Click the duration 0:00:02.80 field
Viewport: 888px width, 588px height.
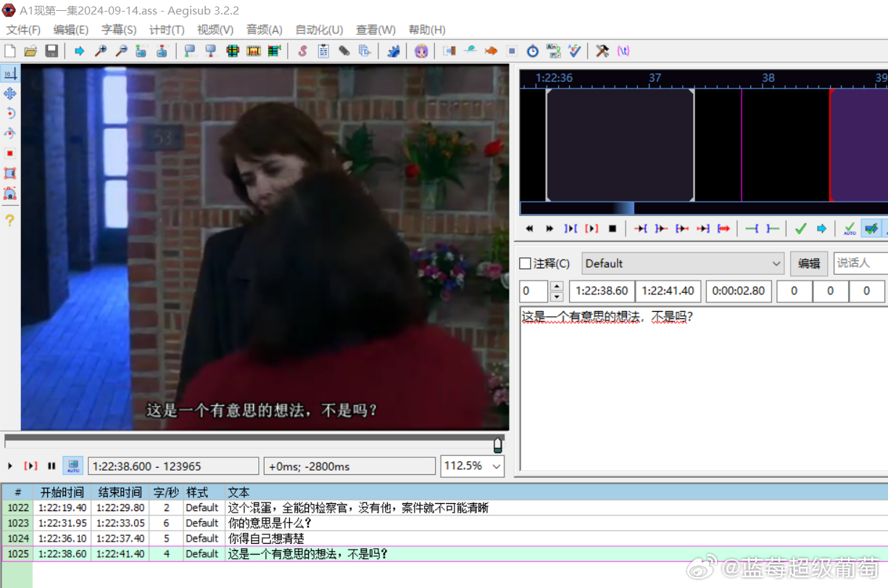click(x=738, y=291)
